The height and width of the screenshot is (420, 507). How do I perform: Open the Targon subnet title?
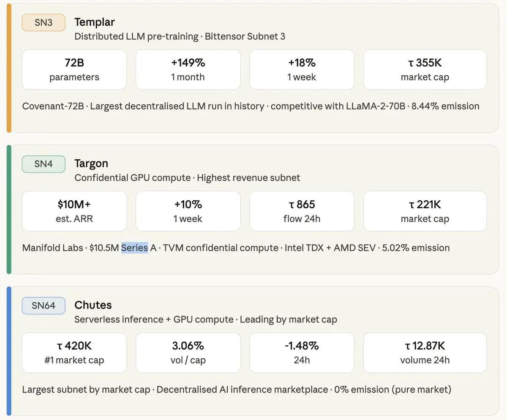(91, 164)
